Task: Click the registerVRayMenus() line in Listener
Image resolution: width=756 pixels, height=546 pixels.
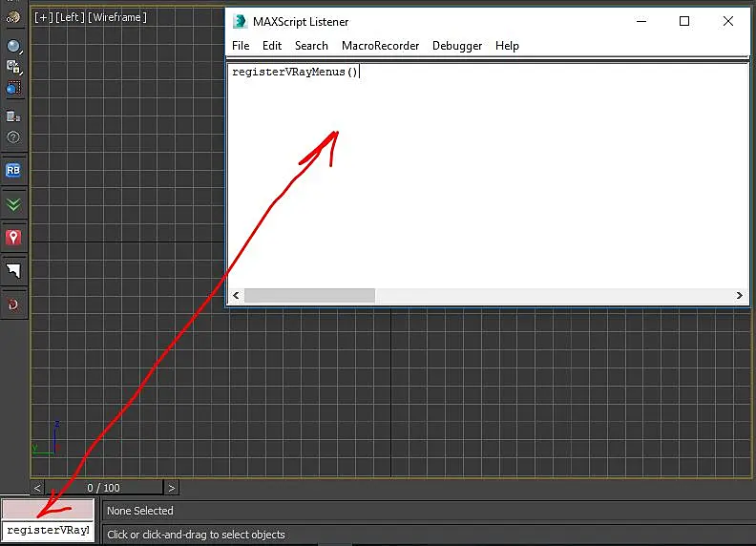Action: 295,72
